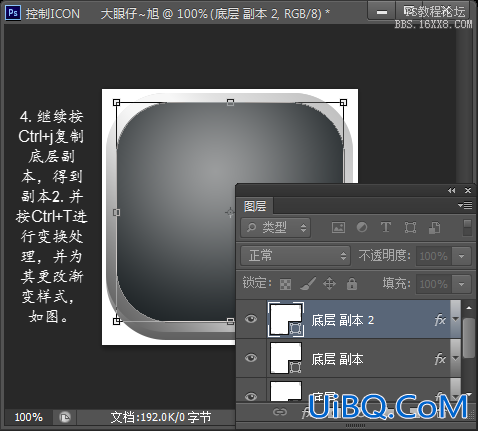
Task: Minimize the document window
Action: pos(382,12)
